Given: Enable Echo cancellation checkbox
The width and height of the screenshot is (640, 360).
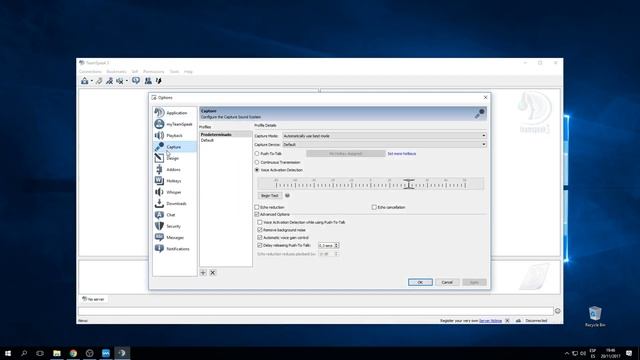Looking at the screenshot, I should pyautogui.click(x=374, y=207).
